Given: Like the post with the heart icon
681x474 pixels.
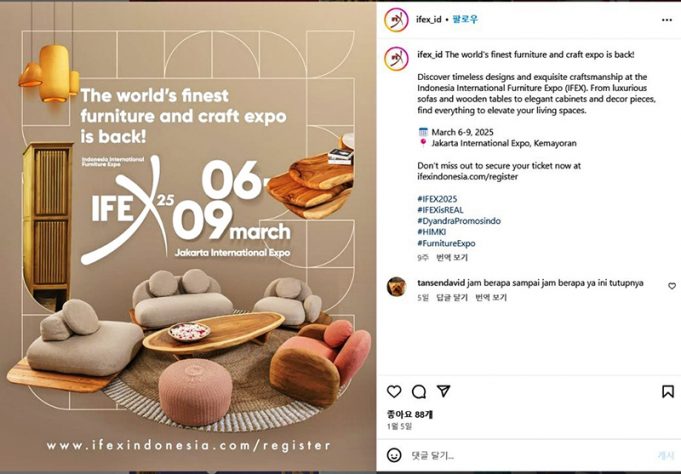Looking at the screenshot, I should 394,391.
